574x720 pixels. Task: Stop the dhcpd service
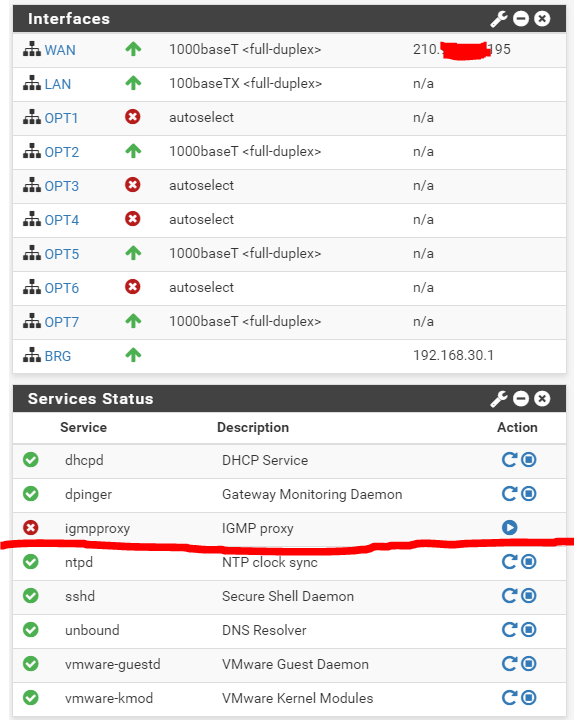tap(529, 460)
